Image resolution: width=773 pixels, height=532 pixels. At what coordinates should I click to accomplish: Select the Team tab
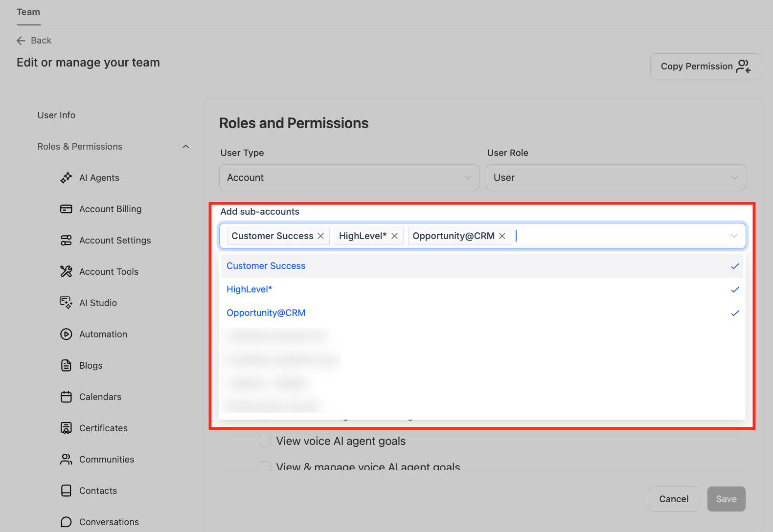28,12
